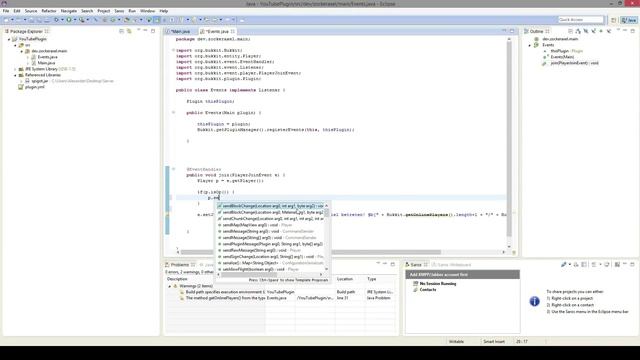Choose sendMap(MapView arg0) autocomplete proposal
The height and width of the screenshot is (360, 640).
[x=270, y=225]
